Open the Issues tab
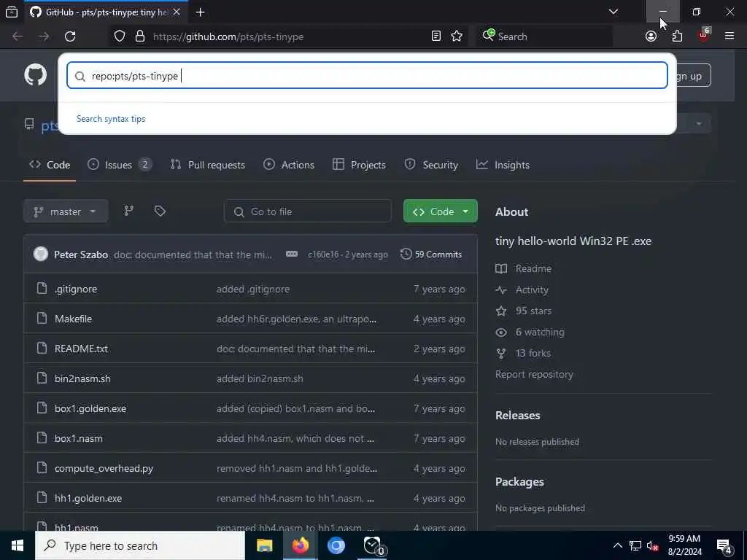 [119, 165]
